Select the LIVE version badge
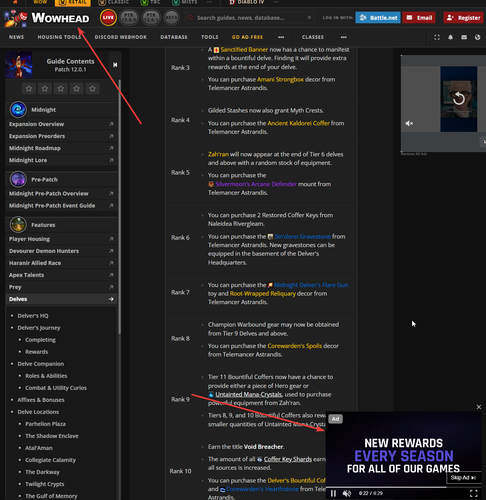This screenshot has width=486, height=500. 108,18
